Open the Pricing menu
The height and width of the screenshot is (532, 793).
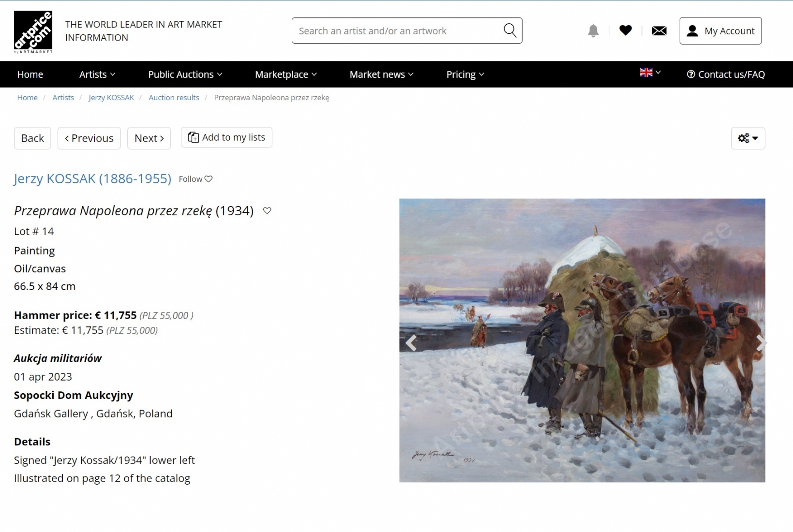[x=465, y=74]
